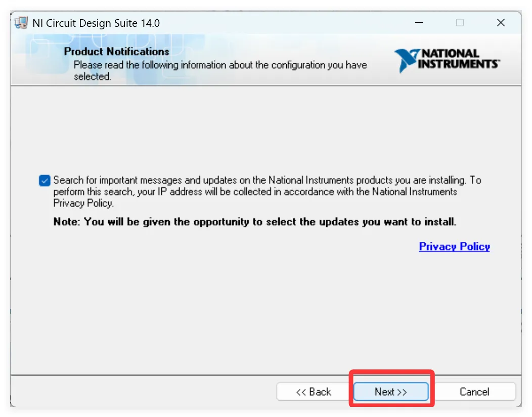This screenshot has height=417, width=532.
Task: Cancel the installation
Action: [x=474, y=392]
